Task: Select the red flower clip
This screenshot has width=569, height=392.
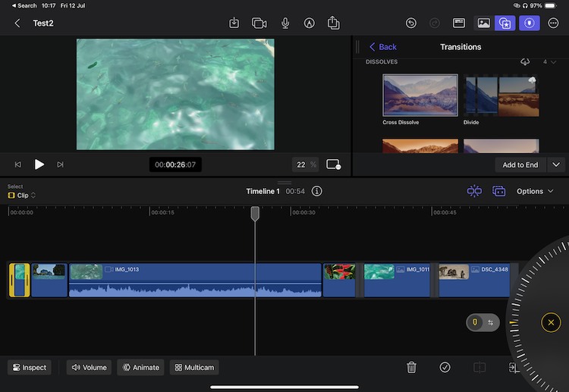Action: [x=339, y=281]
